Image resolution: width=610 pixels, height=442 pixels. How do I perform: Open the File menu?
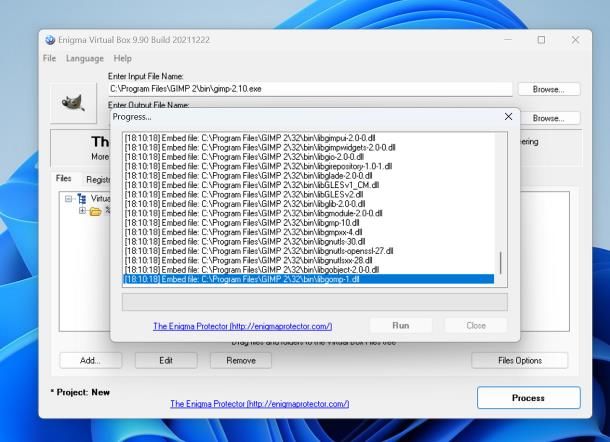[49, 58]
